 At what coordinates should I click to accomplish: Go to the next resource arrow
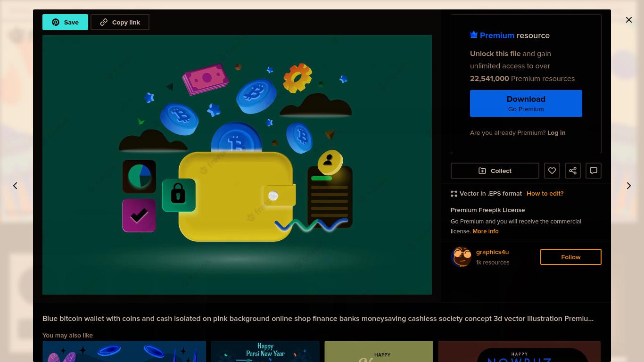pos(629,186)
